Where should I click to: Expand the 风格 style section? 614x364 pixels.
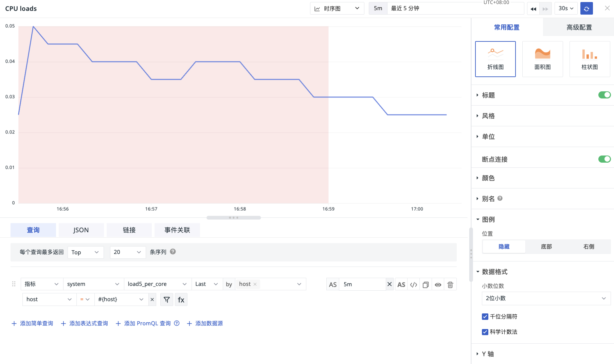pos(488,116)
